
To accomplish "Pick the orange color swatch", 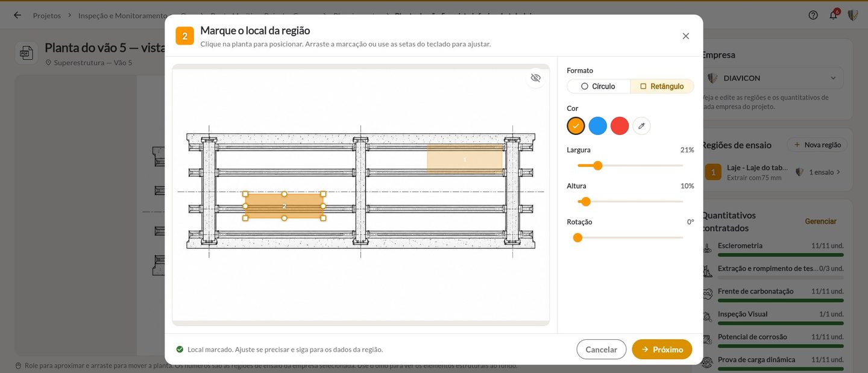I will coord(576,126).
